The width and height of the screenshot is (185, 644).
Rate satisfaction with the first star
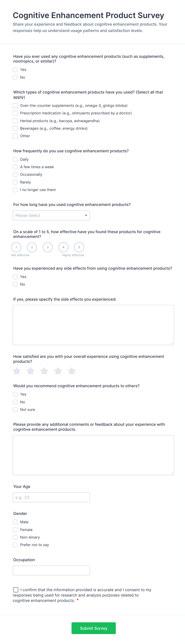(17, 371)
